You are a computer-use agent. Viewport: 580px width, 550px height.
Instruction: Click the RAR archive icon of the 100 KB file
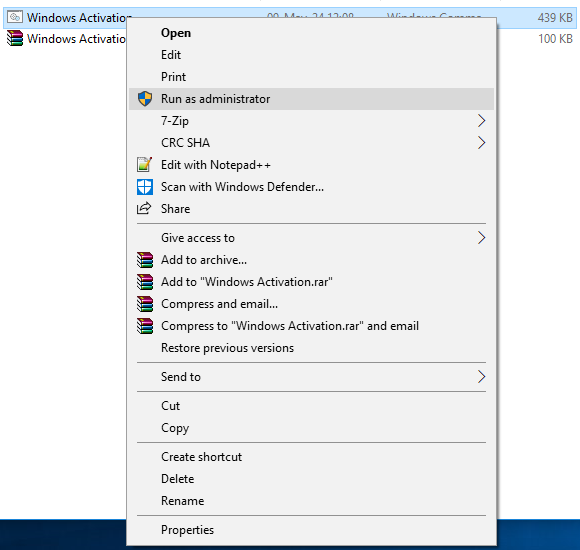[15, 38]
